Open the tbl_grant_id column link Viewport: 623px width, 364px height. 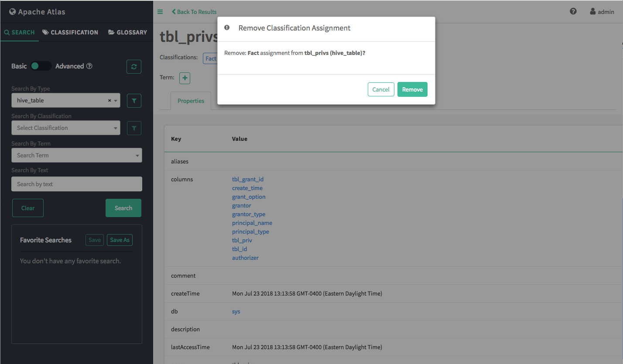tap(248, 179)
